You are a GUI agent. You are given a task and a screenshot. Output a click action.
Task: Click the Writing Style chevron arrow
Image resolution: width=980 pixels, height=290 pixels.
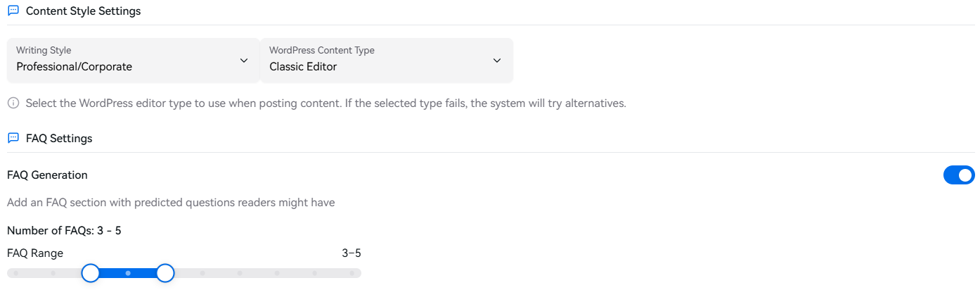tap(244, 61)
